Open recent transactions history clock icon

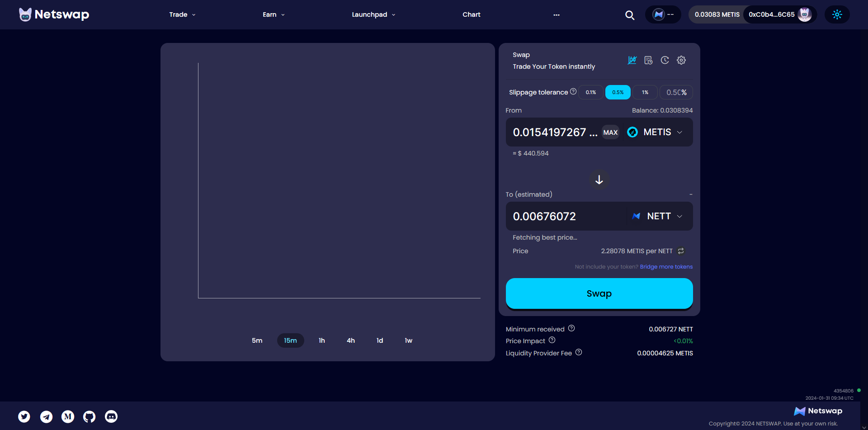tap(665, 60)
